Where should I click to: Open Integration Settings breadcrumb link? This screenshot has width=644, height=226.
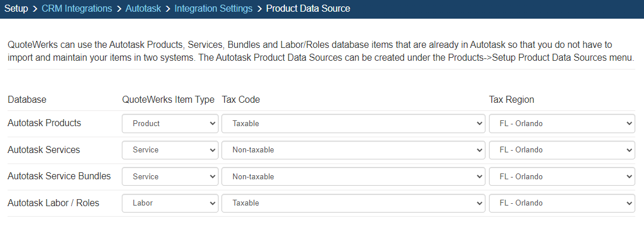click(213, 8)
